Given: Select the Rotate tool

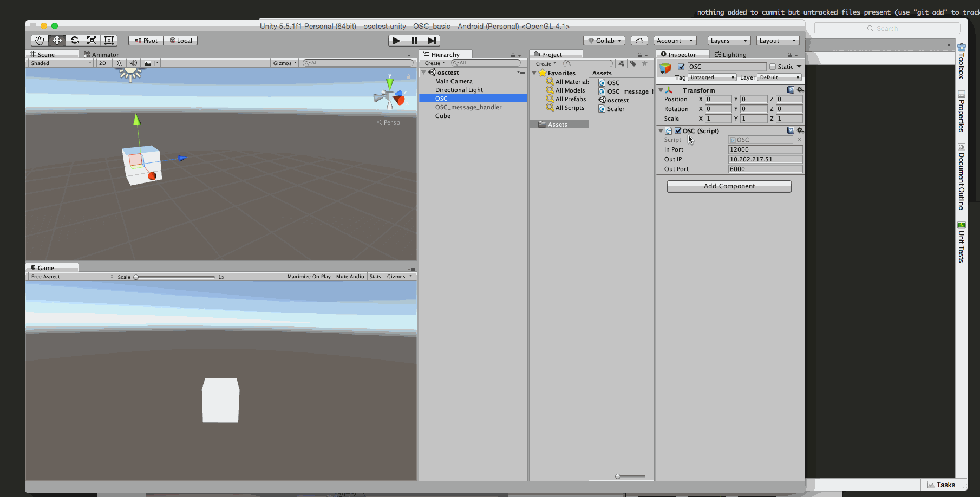Looking at the screenshot, I should point(75,41).
